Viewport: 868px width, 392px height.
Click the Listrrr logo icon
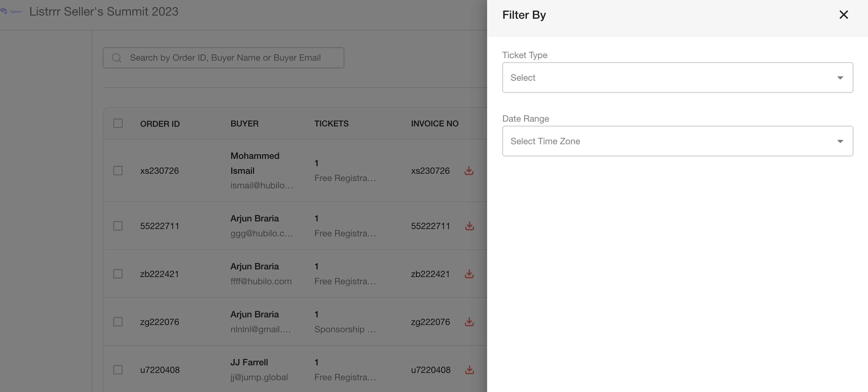[11, 11]
